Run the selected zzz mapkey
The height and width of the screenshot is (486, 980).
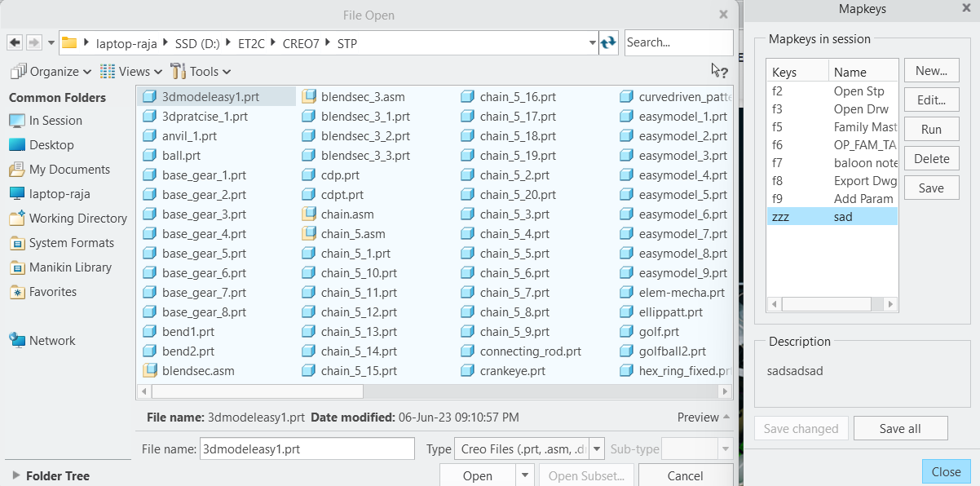(x=931, y=128)
